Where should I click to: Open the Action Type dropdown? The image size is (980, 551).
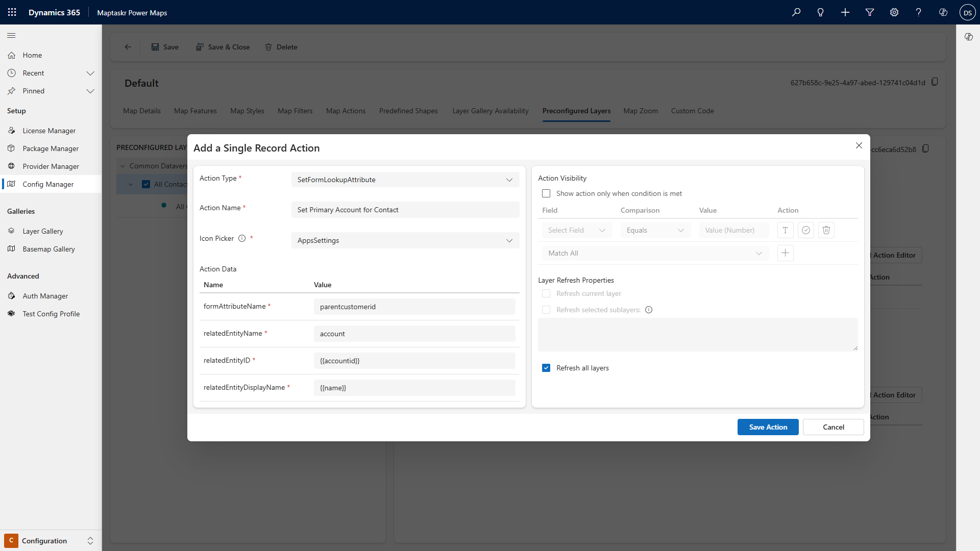[405, 180]
